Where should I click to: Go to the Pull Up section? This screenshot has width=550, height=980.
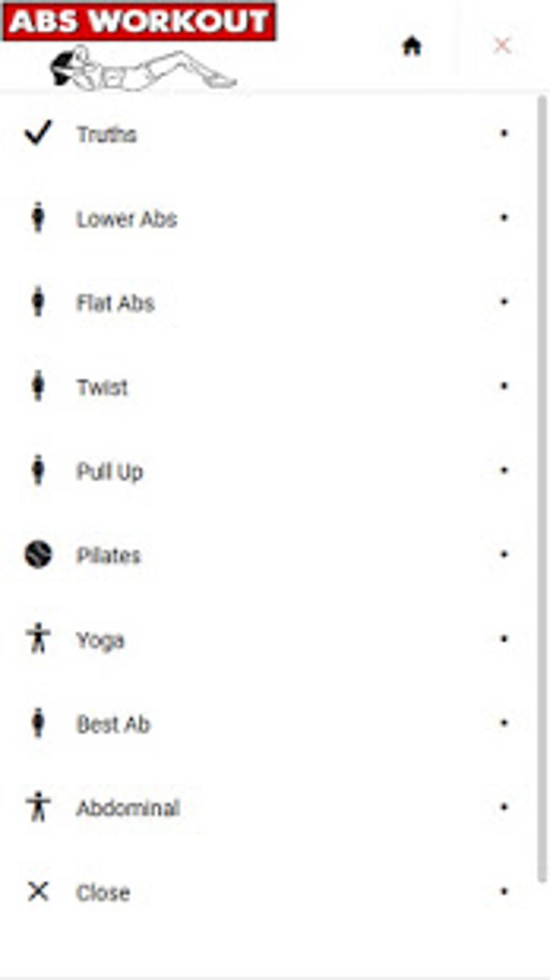point(110,472)
